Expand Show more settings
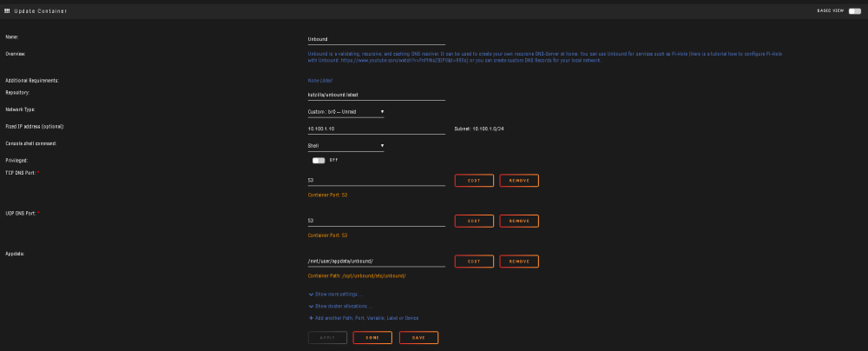The height and width of the screenshot is (351, 868). click(335, 294)
